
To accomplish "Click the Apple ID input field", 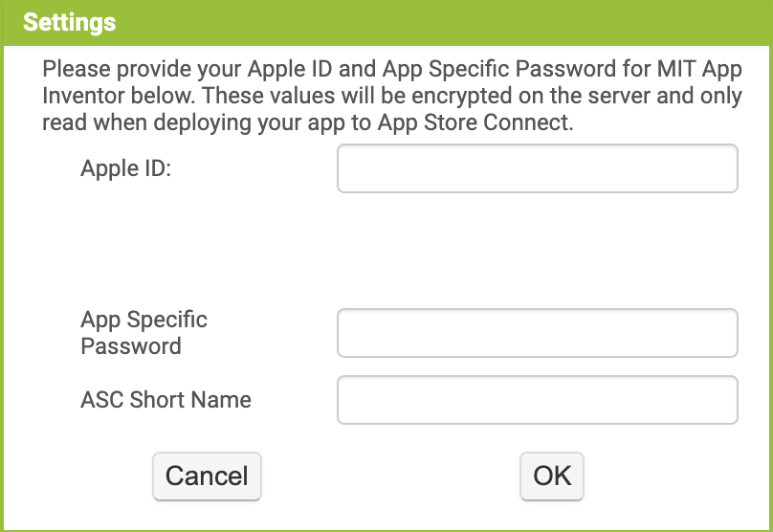I will pos(537,169).
